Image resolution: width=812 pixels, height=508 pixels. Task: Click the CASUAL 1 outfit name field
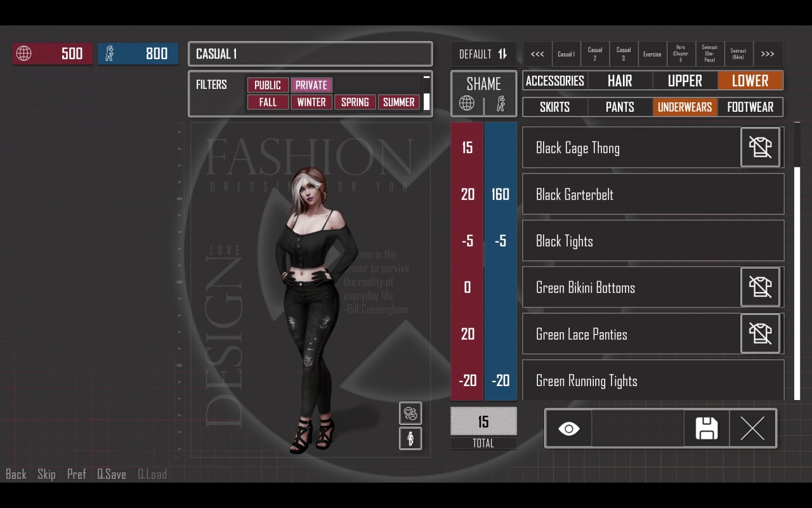point(310,54)
